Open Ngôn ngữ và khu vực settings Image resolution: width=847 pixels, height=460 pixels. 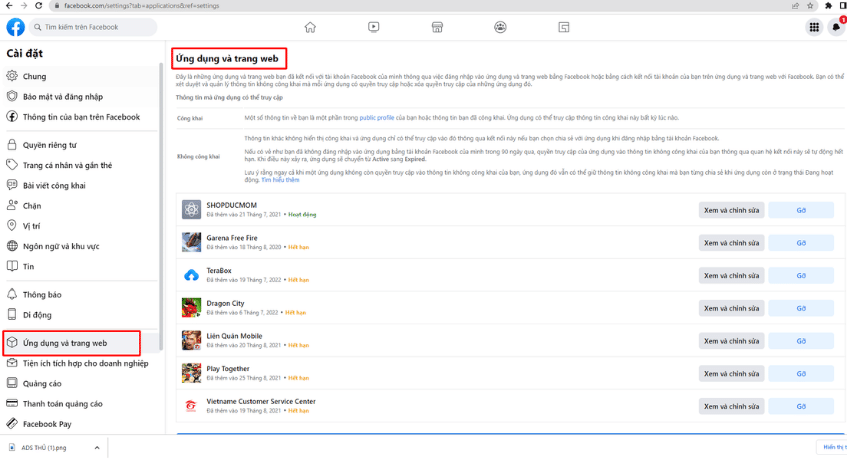click(81, 246)
